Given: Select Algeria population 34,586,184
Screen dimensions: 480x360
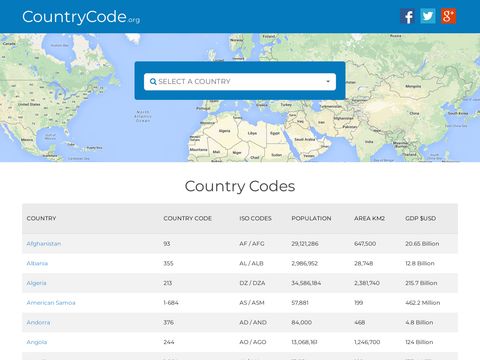Looking at the screenshot, I should pos(306,283).
